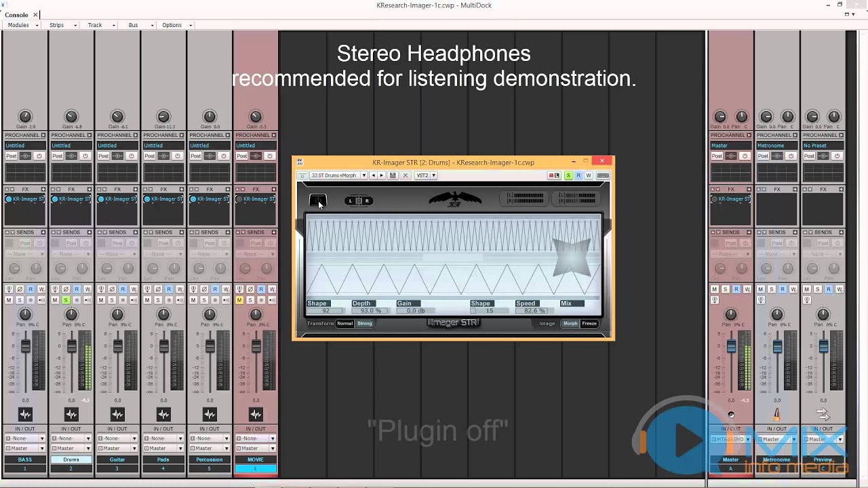The width and height of the screenshot is (868, 488).
Task: Click the L/R channel link switch in plugin
Action: click(359, 201)
